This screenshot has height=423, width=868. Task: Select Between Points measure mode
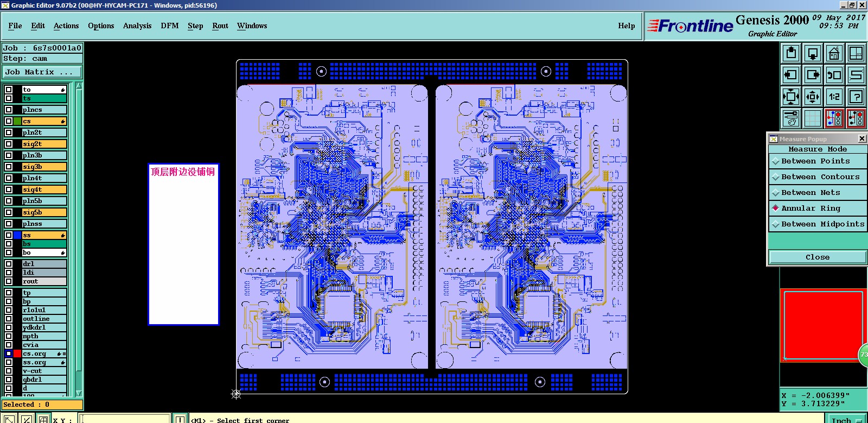(818, 161)
